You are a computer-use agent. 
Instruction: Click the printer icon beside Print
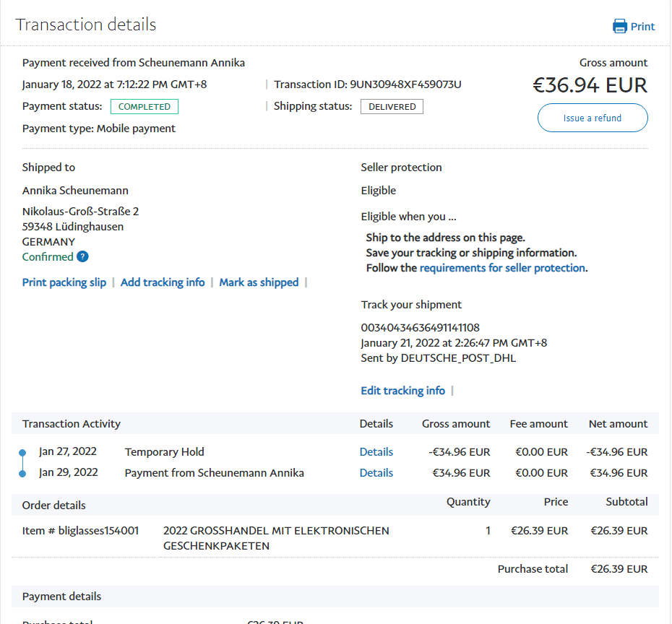coord(620,27)
